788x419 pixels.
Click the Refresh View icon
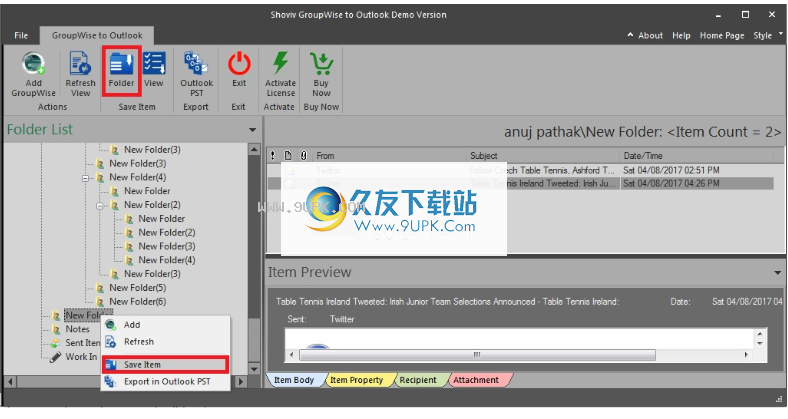click(80, 64)
